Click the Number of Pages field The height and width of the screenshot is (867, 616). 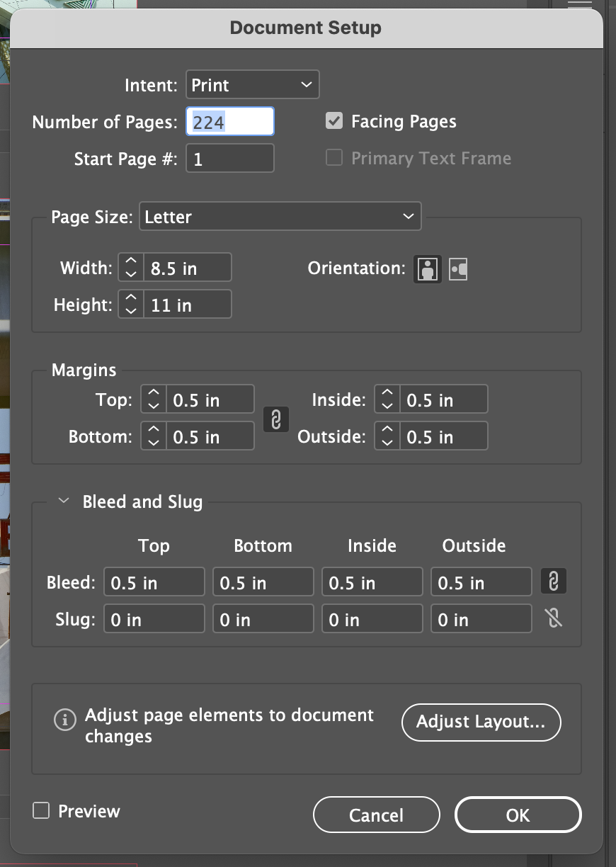pyautogui.click(x=230, y=121)
